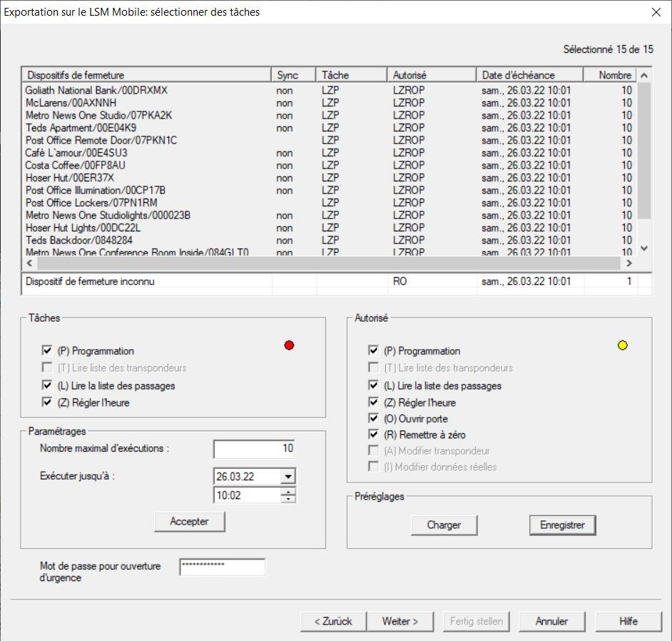
Task: Open the Exécuter jusqu'à date dropdown
Action: click(288, 477)
